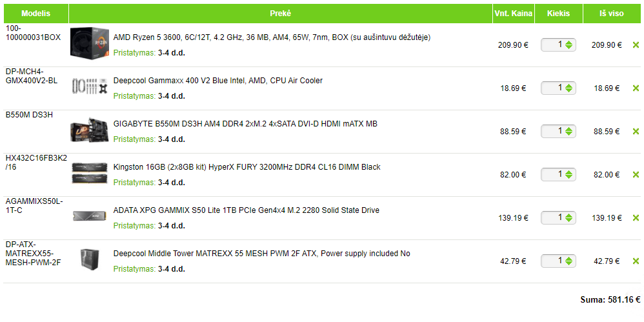Remove GIGABYTE B550M DS3H motherboard item

tap(636, 132)
